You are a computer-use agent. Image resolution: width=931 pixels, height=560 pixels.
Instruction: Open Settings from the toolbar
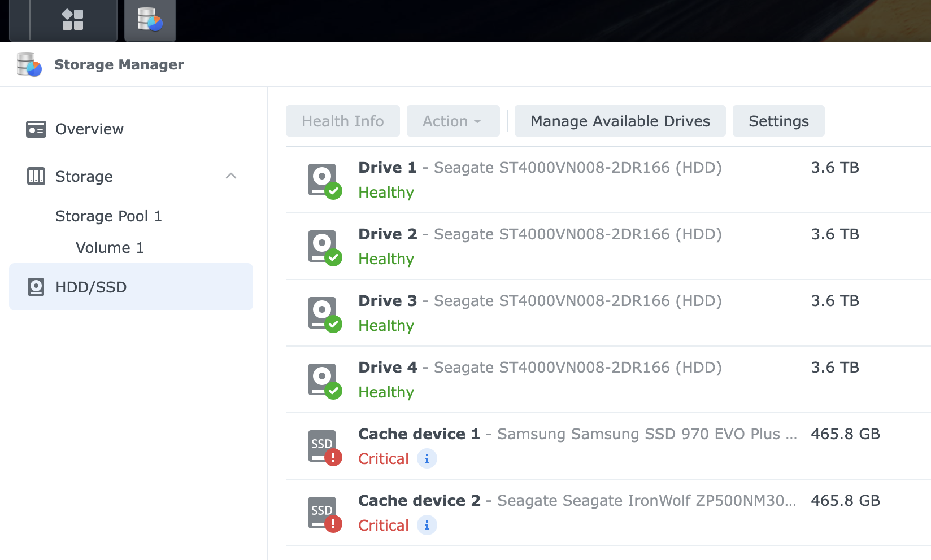[x=778, y=121]
